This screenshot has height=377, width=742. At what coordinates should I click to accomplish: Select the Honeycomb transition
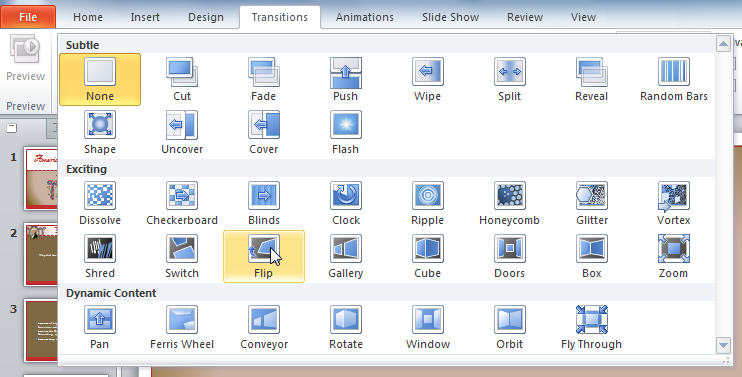click(509, 203)
